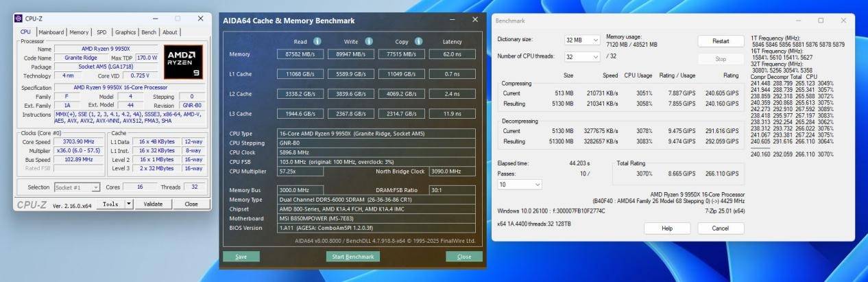Open the Passes count dropdown
The image size is (868, 282).
pyautogui.click(x=519, y=185)
